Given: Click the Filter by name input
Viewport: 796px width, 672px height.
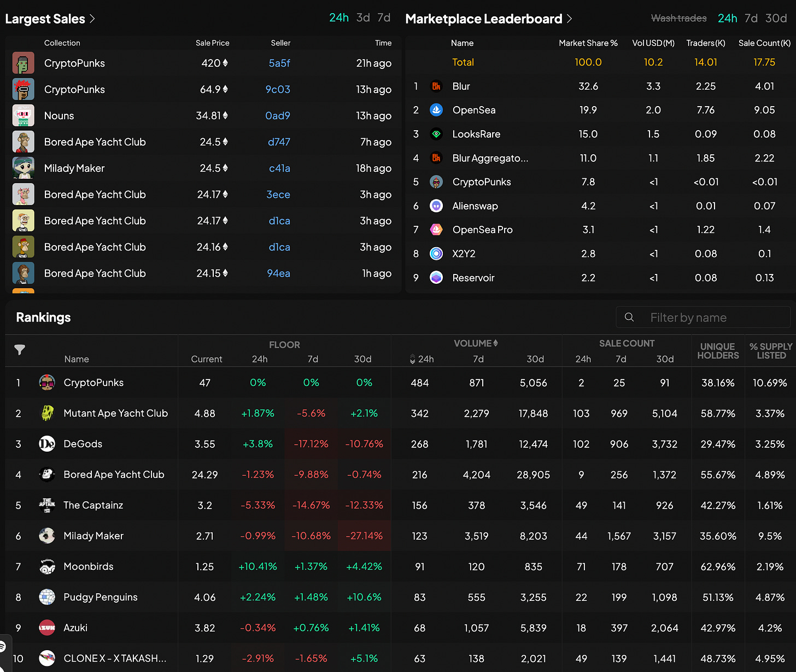Looking at the screenshot, I should [x=703, y=317].
